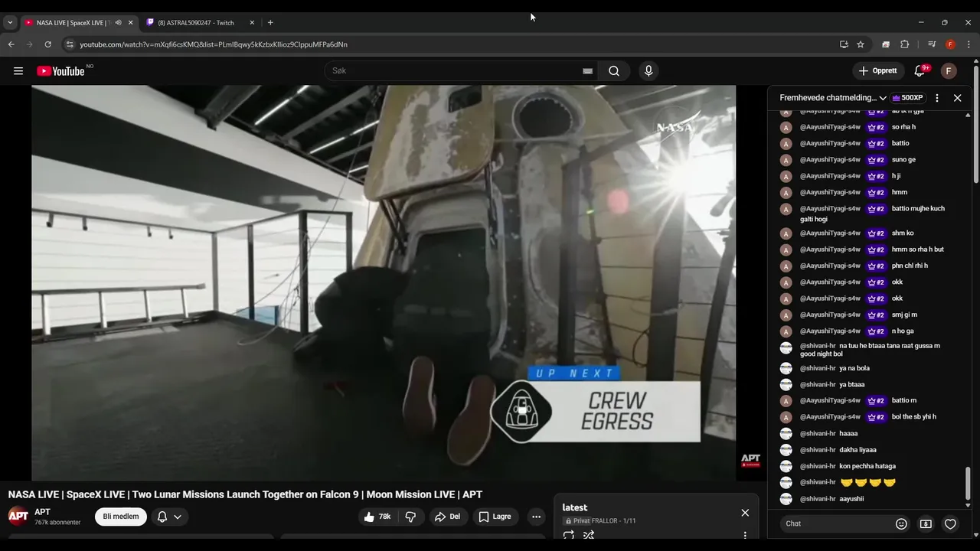Go back to the previous page
This screenshot has width=980, height=551.
[11, 44]
